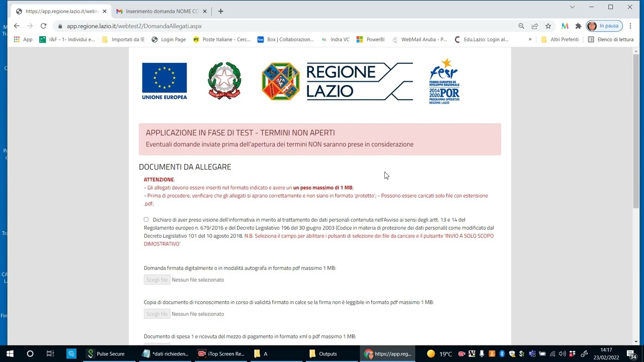
Task: Click the microphone tray icon
Action: click(x=481, y=354)
